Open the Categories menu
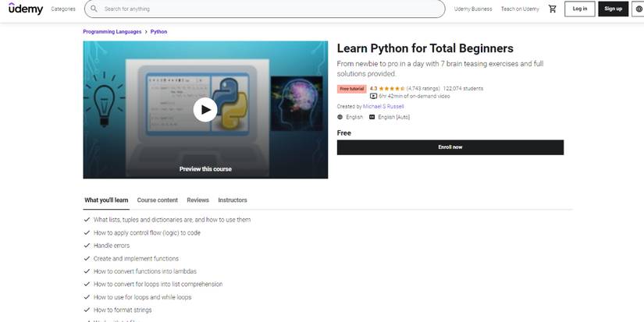This screenshot has width=644, height=322. (x=63, y=9)
